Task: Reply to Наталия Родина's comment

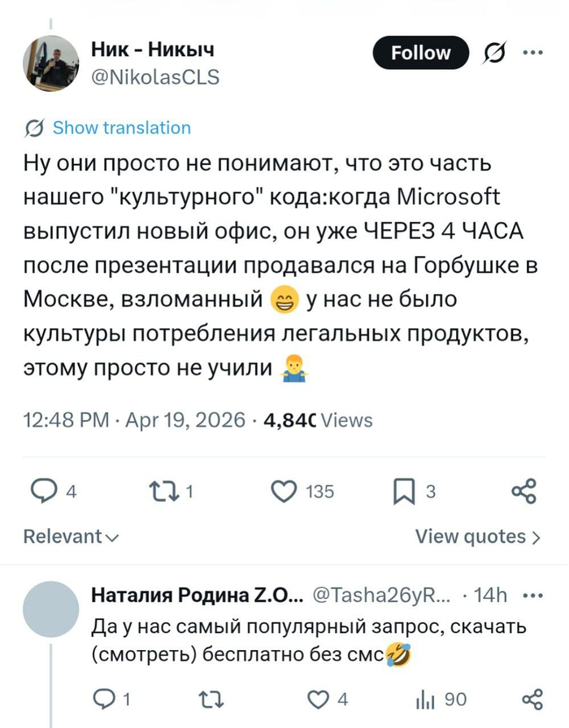Action: point(106,700)
